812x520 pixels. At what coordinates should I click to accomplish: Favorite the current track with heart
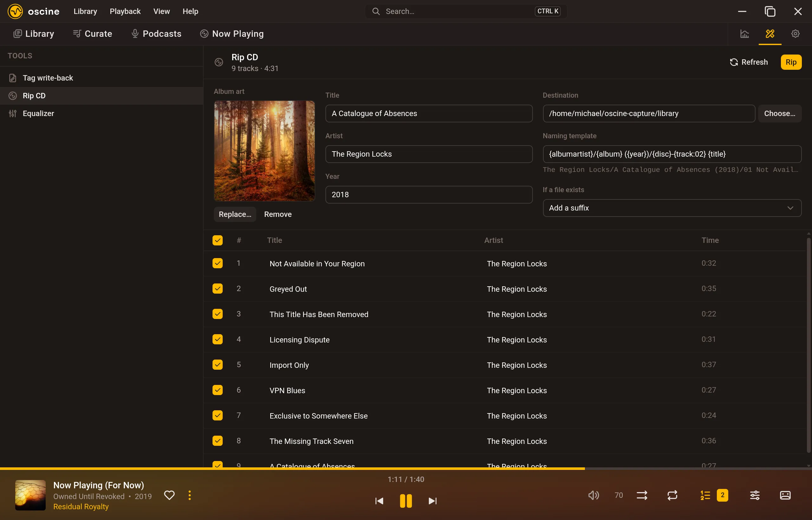169,495
